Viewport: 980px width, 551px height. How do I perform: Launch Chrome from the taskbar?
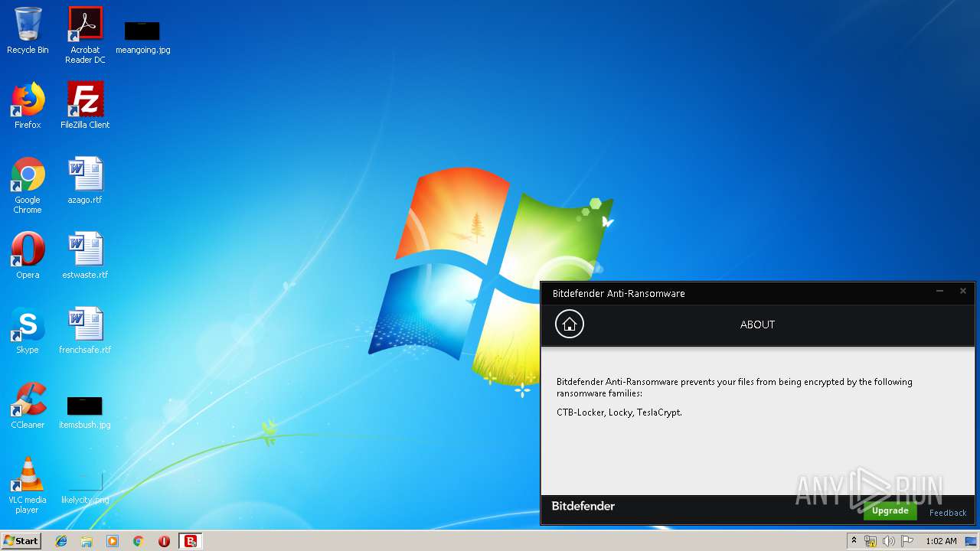click(138, 541)
